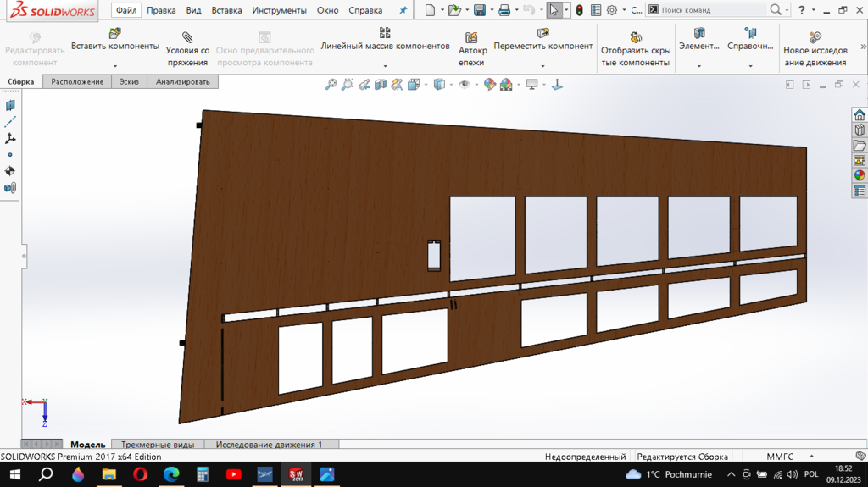
Task: Expand the Linear Component Pattern dropdown arrow
Action: (385, 66)
